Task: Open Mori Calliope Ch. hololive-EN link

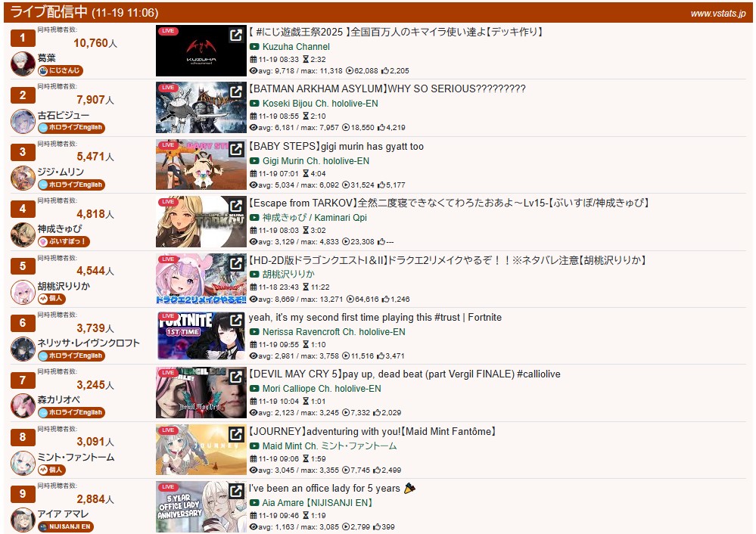Action: point(322,389)
